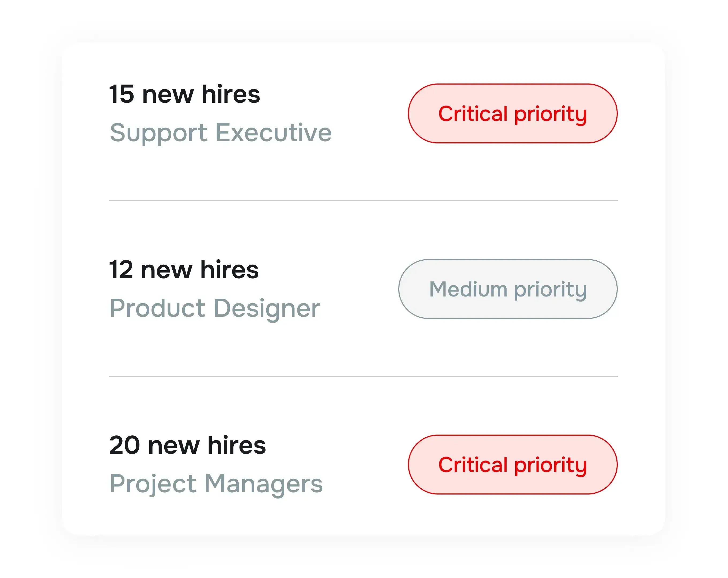Click the Critical priority badge for Support Executive
Image resolution: width=728 pixels, height=578 pixels.
[x=513, y=114]
